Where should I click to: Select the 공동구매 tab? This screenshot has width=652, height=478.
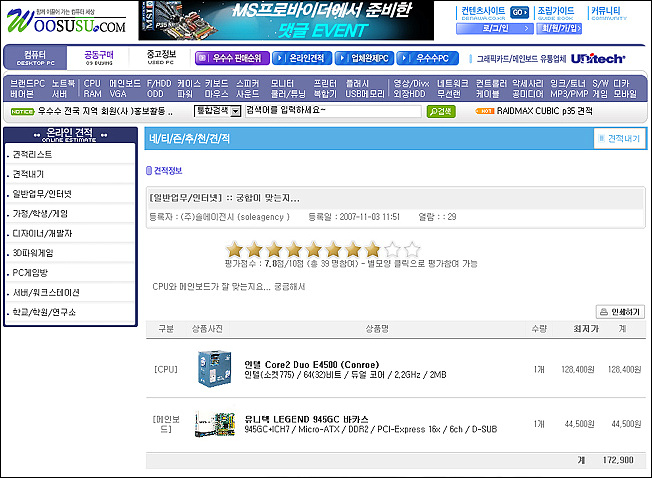(x=99, y=57)
